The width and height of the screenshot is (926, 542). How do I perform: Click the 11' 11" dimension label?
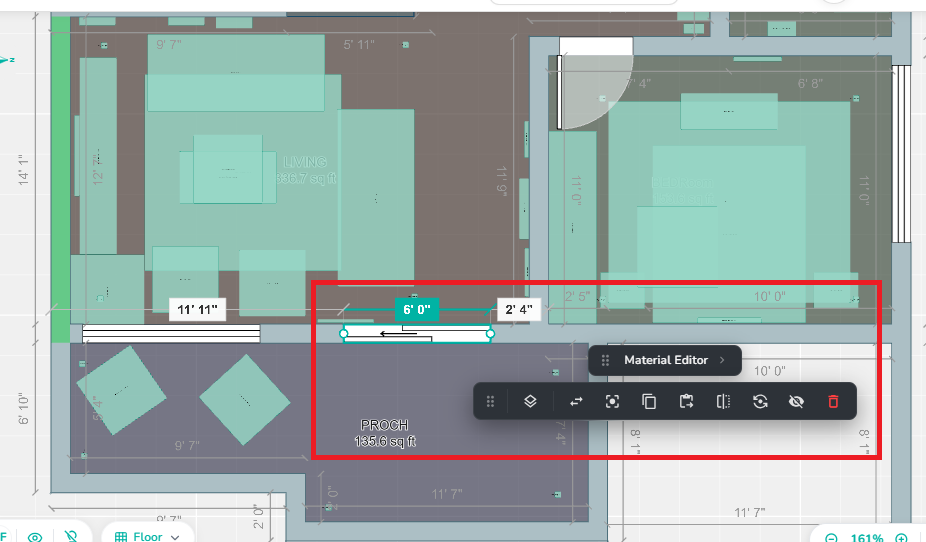(x=197, y=309)
